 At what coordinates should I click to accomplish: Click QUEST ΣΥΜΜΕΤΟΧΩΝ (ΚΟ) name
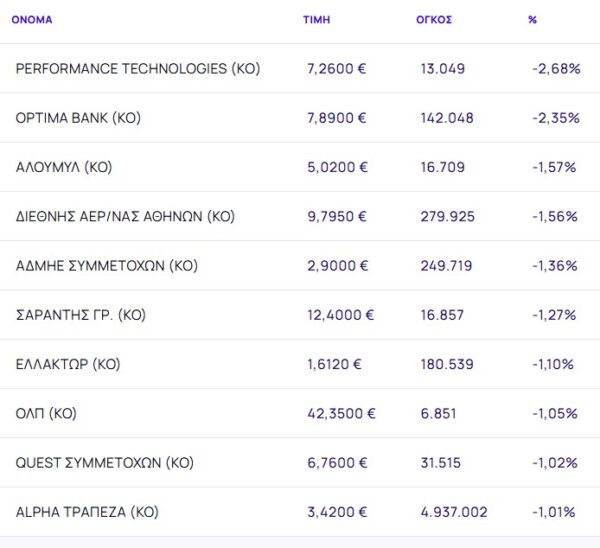[x=105, y=463]
